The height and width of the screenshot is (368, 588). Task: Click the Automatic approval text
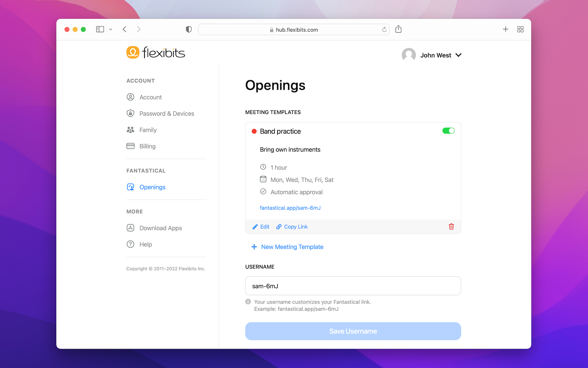coord(296,192)
